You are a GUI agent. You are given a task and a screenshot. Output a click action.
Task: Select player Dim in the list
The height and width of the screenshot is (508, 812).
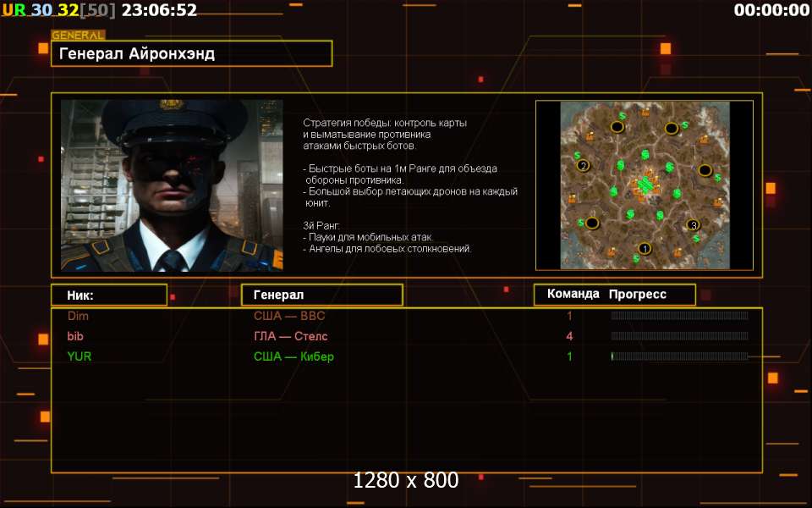[78, 316]
